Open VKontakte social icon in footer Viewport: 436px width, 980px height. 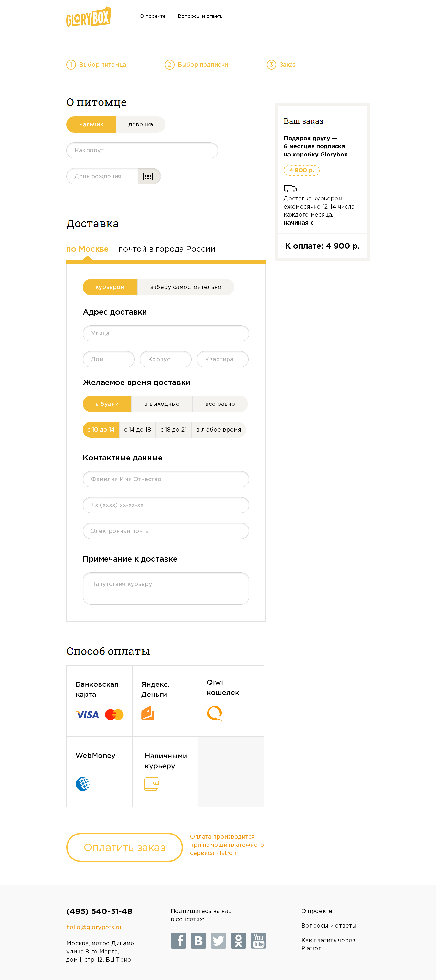click(x=198, y=941)
